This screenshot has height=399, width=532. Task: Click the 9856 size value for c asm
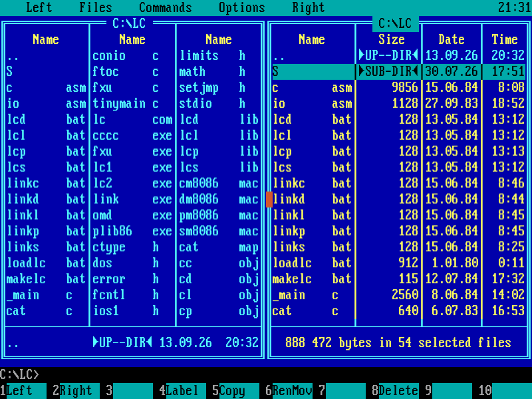coord(405,87)
